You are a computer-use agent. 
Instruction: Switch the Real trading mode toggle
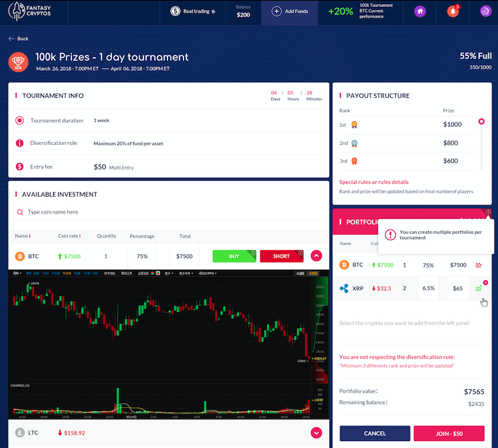(x=213, y=11)
